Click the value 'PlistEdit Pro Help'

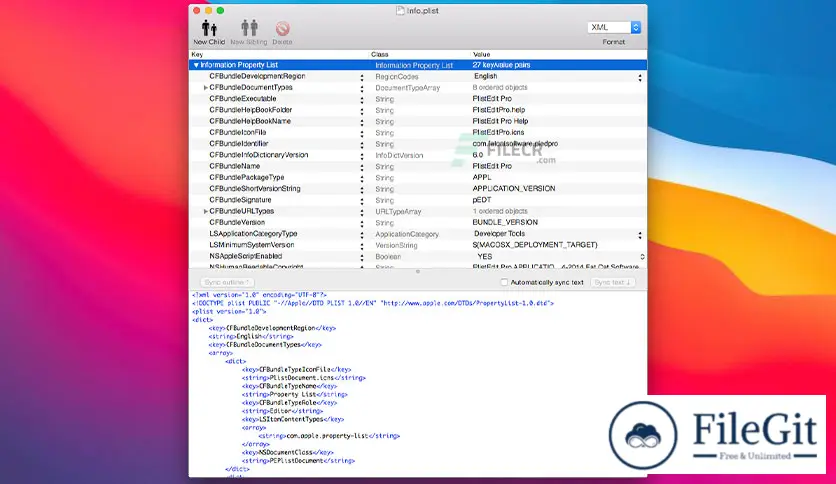pos(500,121)
